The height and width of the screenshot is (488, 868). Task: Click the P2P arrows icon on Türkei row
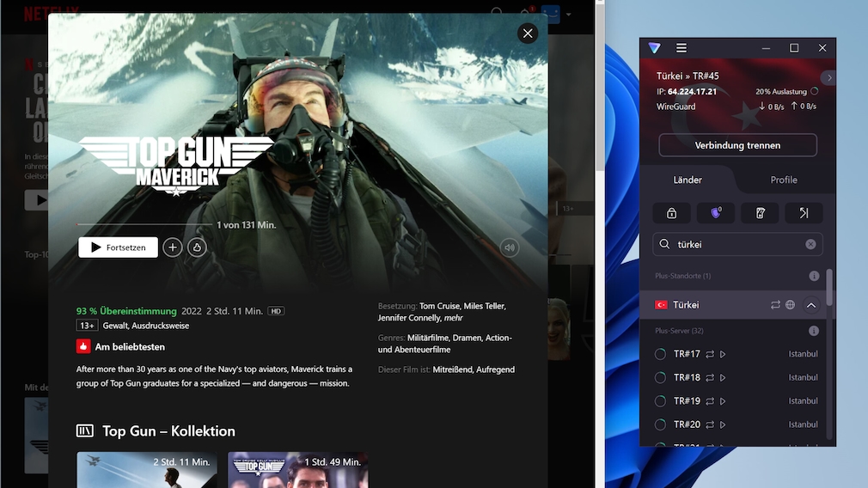click(x=775, y=305)
